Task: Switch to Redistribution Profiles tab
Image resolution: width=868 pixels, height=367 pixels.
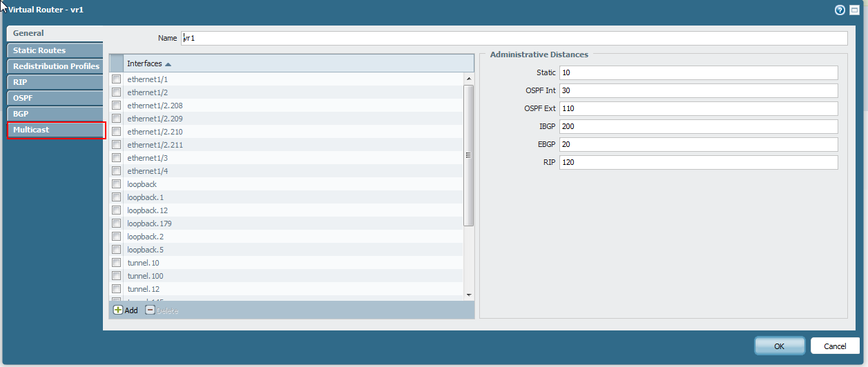Action: (55, 66)
